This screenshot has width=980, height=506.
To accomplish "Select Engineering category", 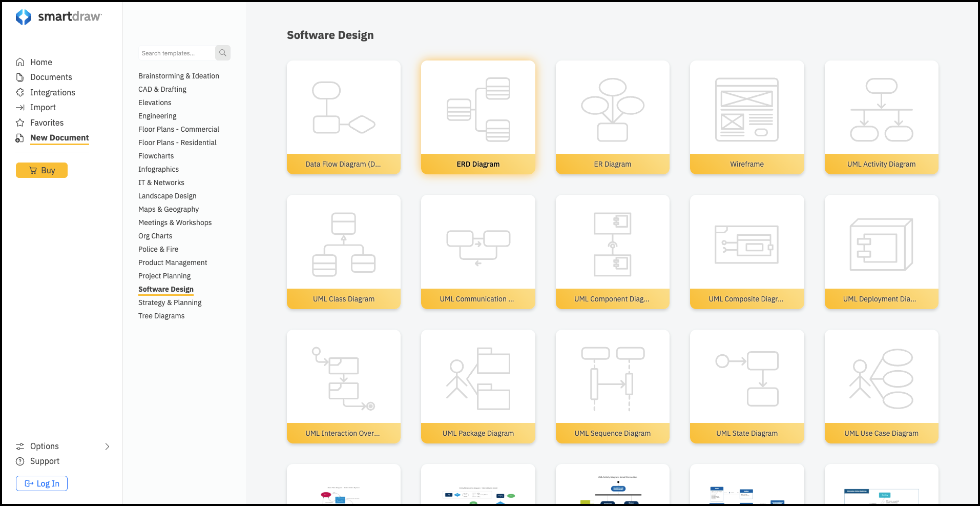I will pyautogui.click(x=157, y=116).
